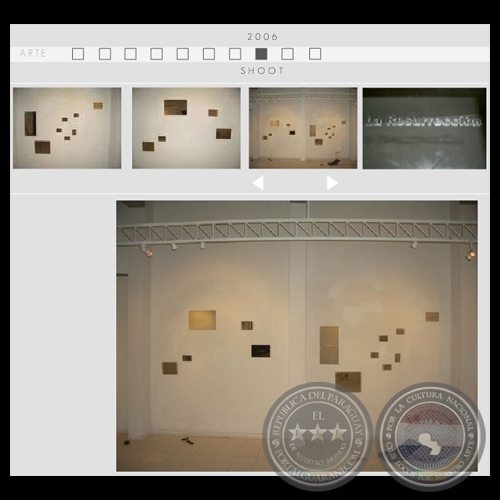The height and width of the screenshot is (500, 500).
Task: Open second thumbnail with five frames
Action: [x=186, y=128]
